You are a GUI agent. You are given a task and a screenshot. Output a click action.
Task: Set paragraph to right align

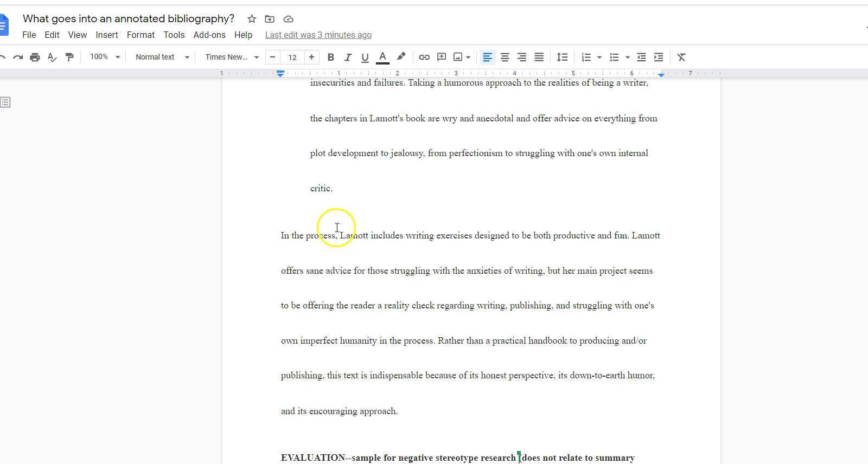click(522, 57)
